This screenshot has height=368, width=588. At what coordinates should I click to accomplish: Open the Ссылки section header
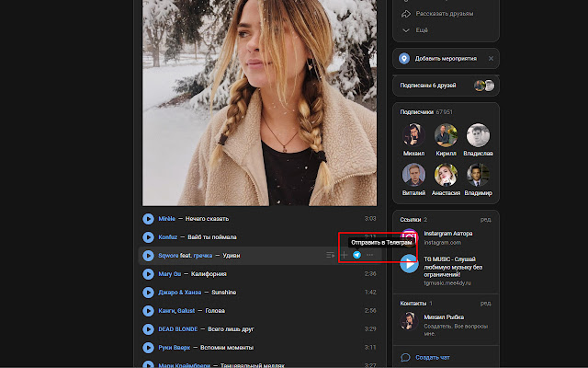[x=411, y=219]
